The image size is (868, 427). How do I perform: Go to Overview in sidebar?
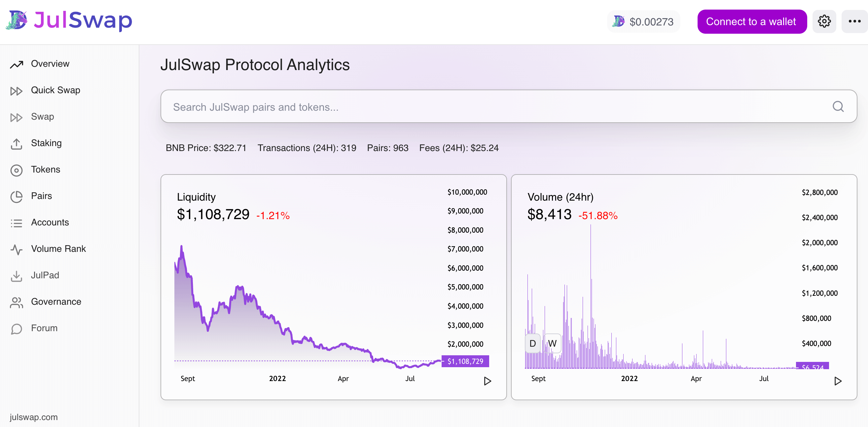click(x=50, y=64)
